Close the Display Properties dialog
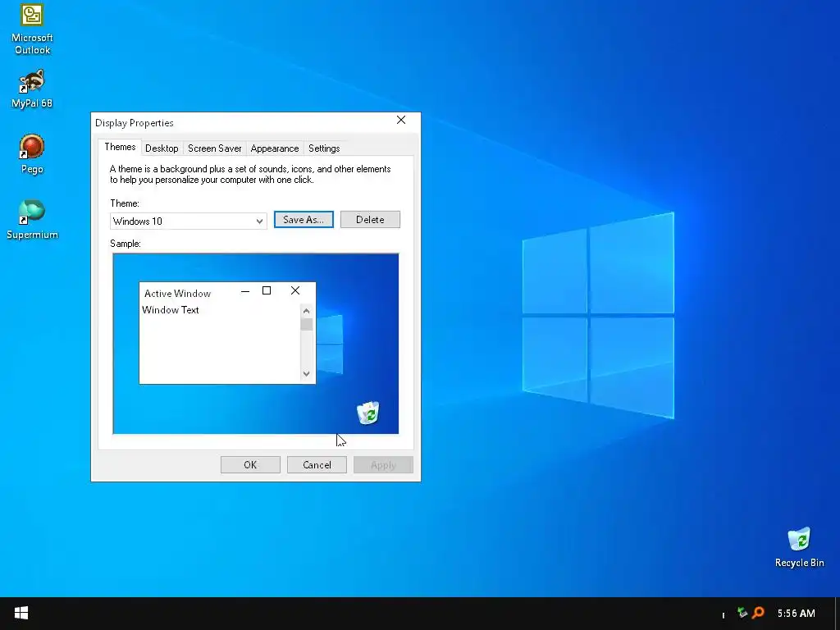This screenshot has height=630, width=840. coord(401,120)
